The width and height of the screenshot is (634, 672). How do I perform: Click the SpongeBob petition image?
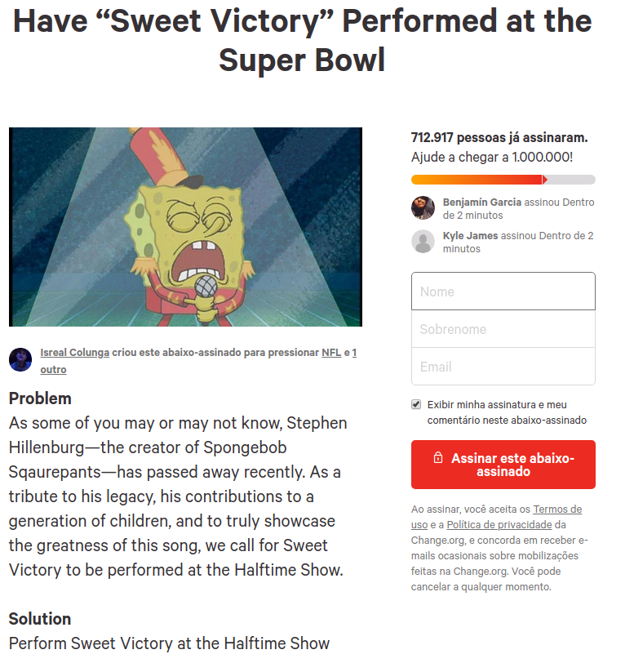(x=185, y=227)
